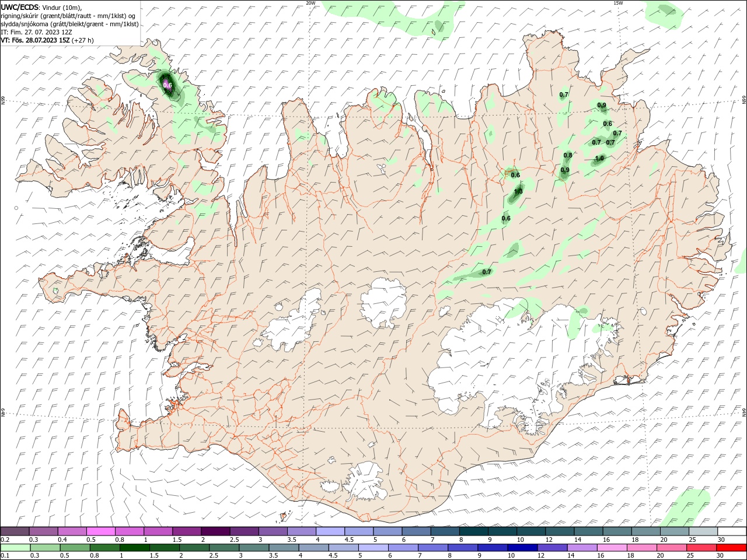Click the 0.4 number on the snow scale
Image resolution: width=747 pixels, height=560 pixels.
tap(62, 540)
